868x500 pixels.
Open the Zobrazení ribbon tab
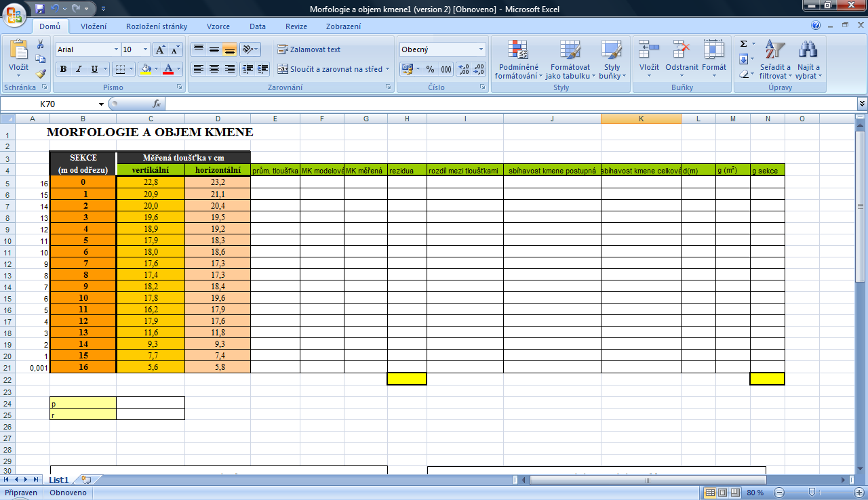point(343,26)
